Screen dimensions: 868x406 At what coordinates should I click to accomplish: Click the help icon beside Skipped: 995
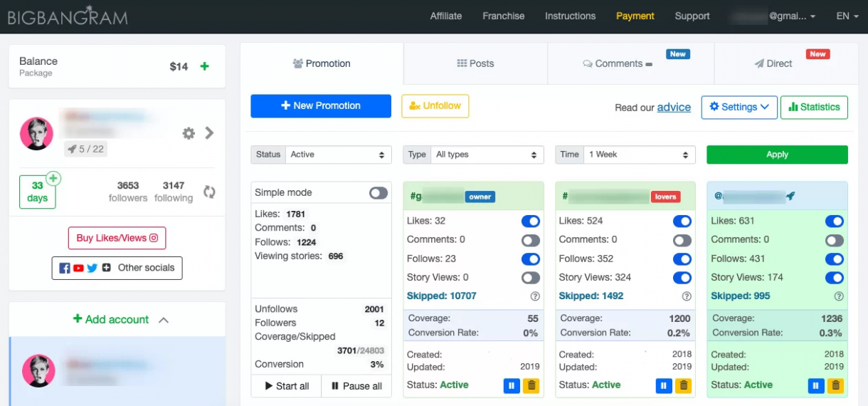pyautogui.click(x=839, y=296)
